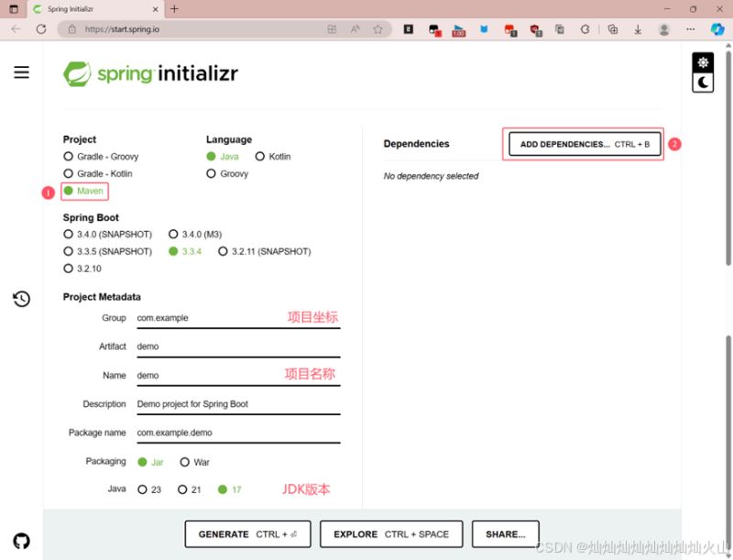Click the black square extension icon
This screenshot has height=560, width=733.
tap(408, 29)
